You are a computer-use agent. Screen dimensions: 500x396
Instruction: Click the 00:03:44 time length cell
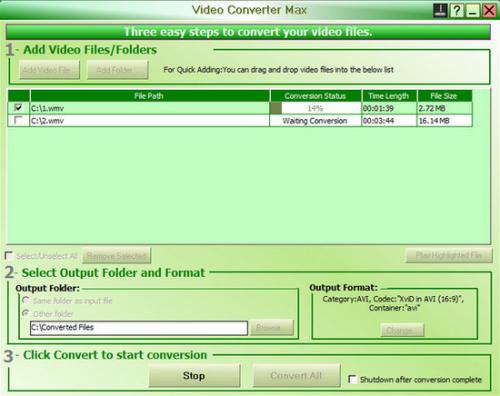point(389,121)
